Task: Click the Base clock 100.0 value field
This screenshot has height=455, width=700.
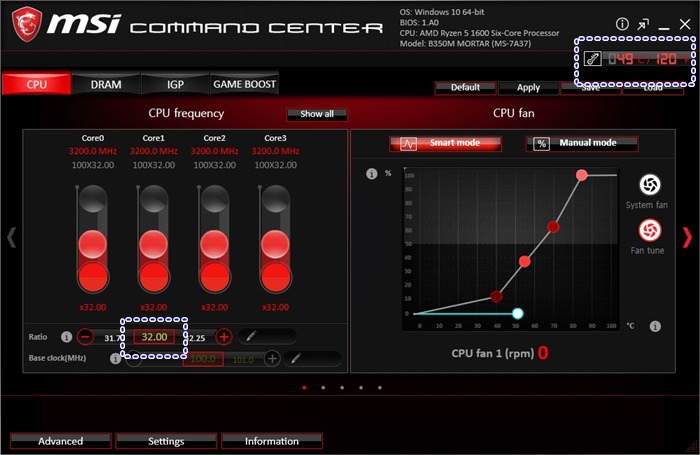Action: [x=203, y=359]
